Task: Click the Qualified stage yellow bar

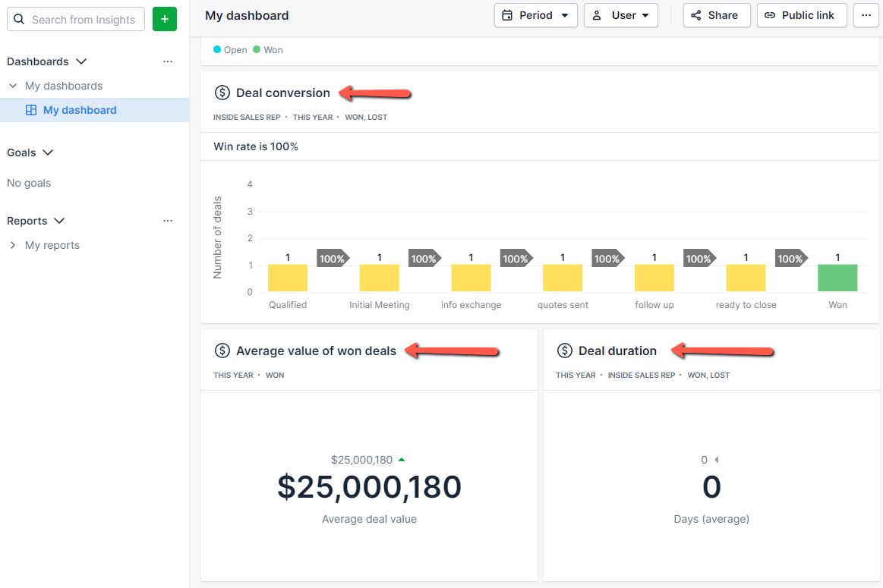Action: [288, 278]
